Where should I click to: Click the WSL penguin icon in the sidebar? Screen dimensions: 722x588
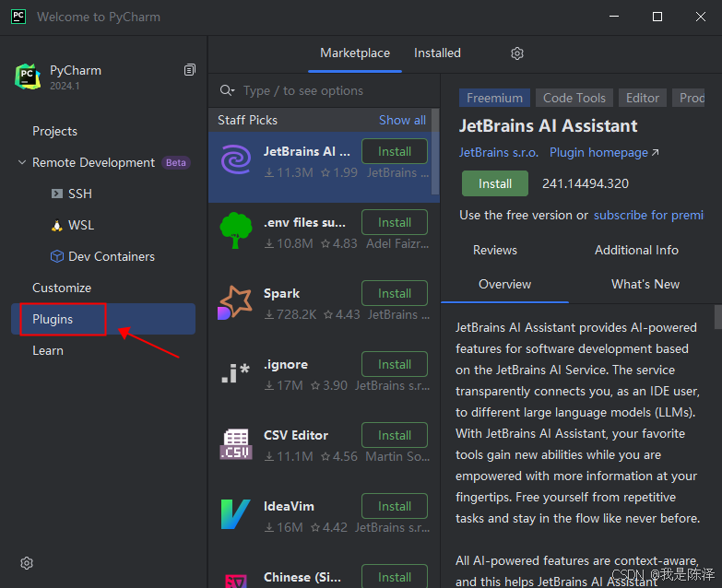(56, 226)
